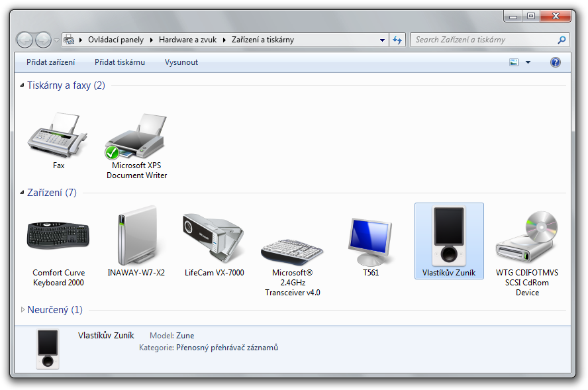Open recent pages dropdown near navigation arrows
Image resolution: width=588 pixels, height=390 pixels.
pyautogui.click(x=56, y=40)
